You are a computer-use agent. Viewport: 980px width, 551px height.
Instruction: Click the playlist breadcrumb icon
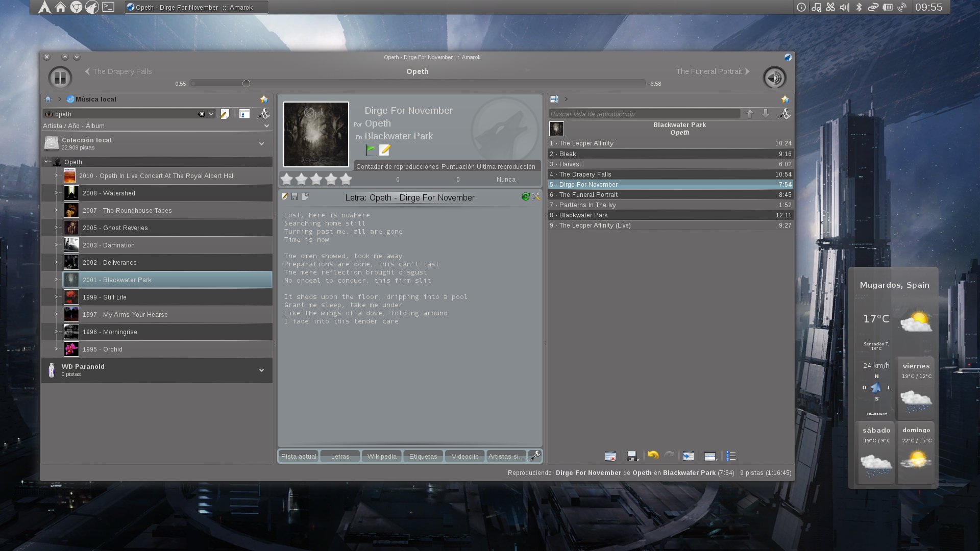(x=554, y=99)
